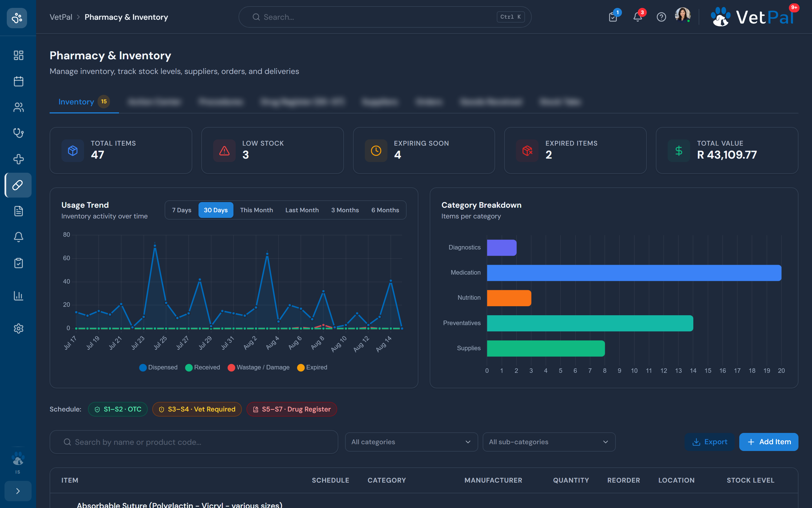Select the 30 Days range

coord(216,210)
